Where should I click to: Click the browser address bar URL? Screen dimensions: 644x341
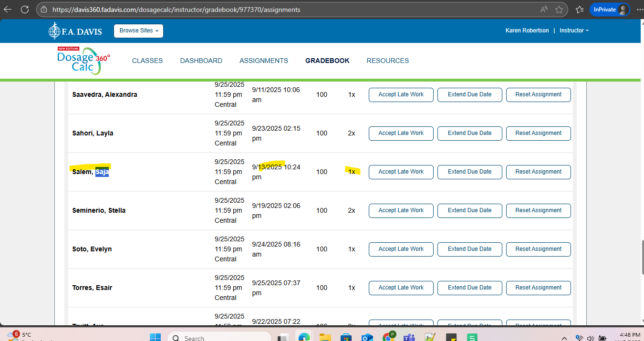(x=177, y=10)
